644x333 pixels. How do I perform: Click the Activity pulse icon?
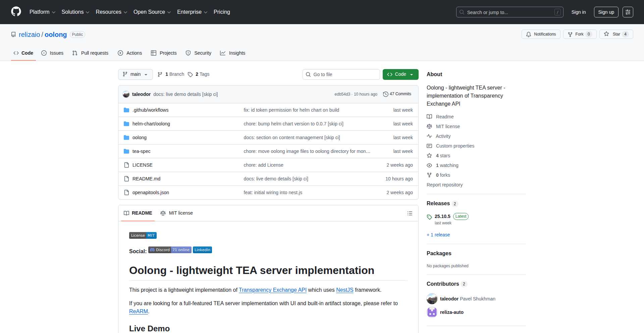[x=430, y=136]
